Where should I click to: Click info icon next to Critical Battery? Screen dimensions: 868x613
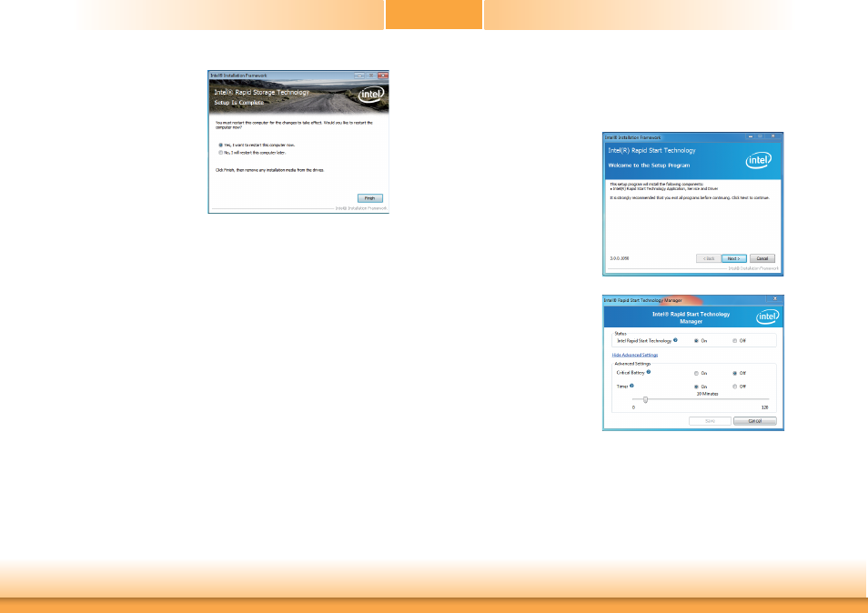tap(648, 372)
